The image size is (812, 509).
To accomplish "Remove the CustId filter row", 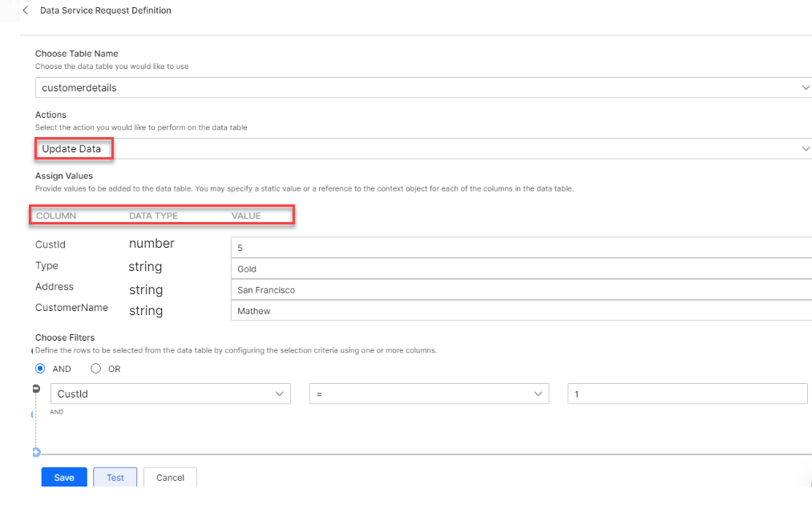I will [x=36, y=389].
